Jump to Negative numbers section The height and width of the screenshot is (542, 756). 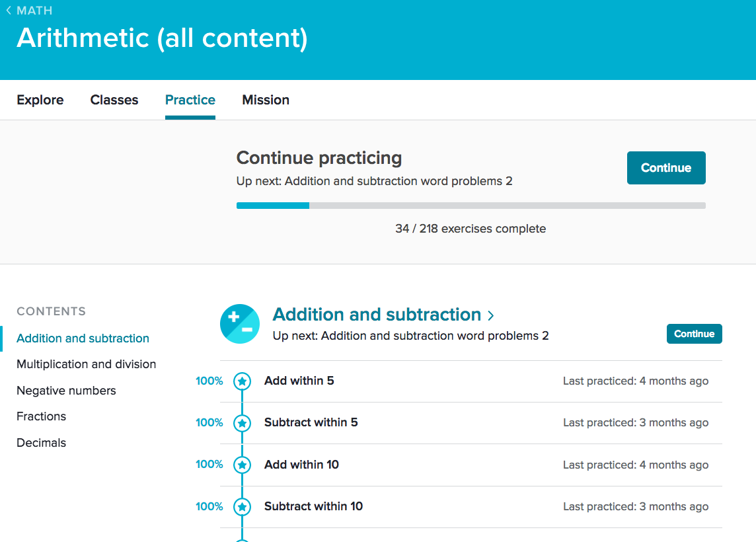pyautogui.click(x=67, y=391)
